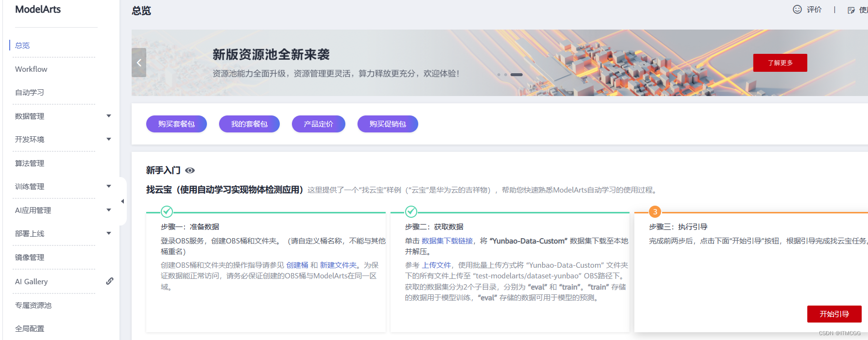Viewport: 868px width, 340px height.
Task: Expand the AI应用管理 menu arrow
Action: click(109, 210)
